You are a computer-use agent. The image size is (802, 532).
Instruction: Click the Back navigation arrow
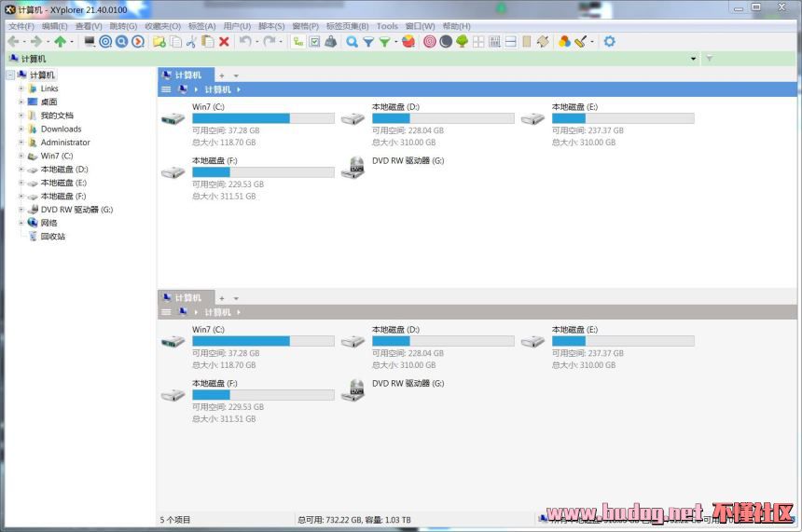click(x=13, y=41)
